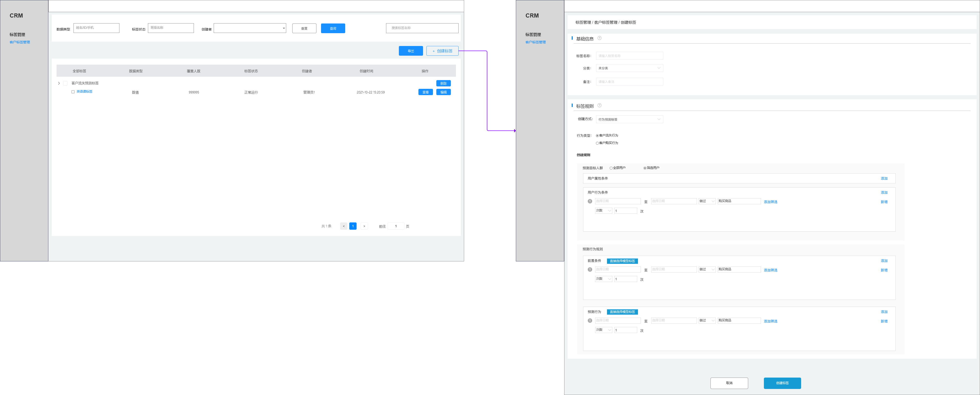Open the 英语课标签 link

pyautogui.click(x=84, y=92)
